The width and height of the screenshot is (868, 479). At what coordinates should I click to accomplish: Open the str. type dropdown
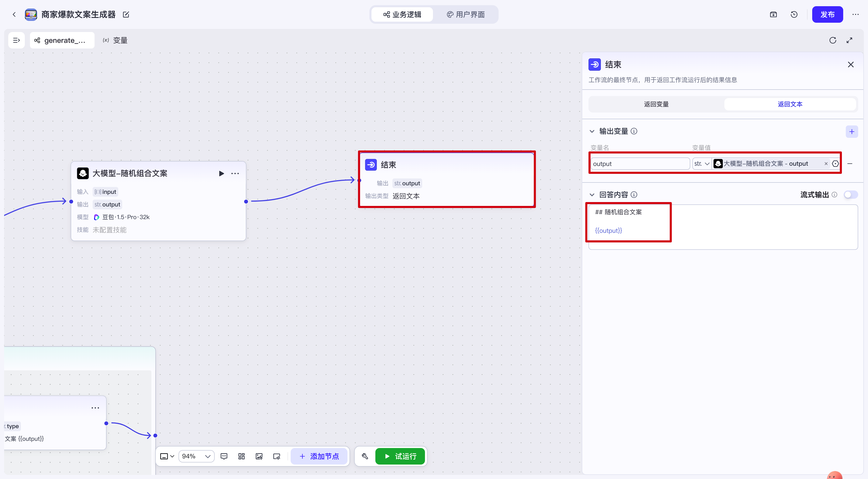click(x=702, y=164)
